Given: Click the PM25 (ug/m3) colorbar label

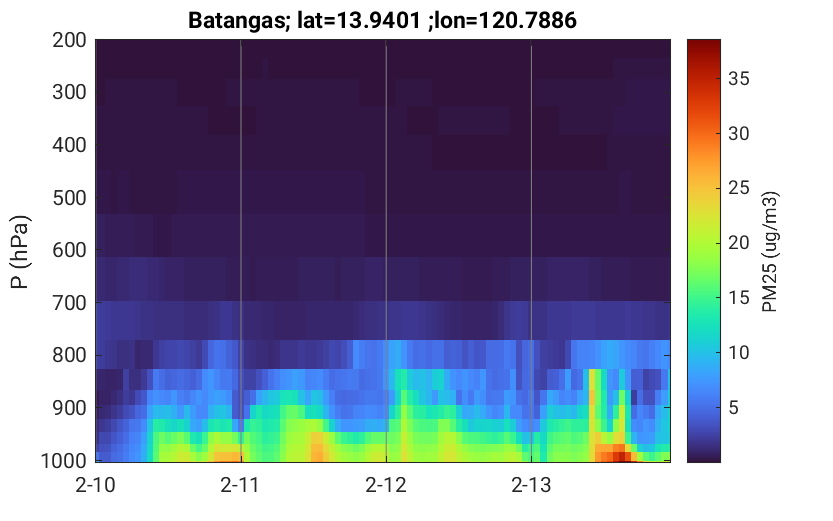Looking at the screenshot, I should [x=770, y=250].
